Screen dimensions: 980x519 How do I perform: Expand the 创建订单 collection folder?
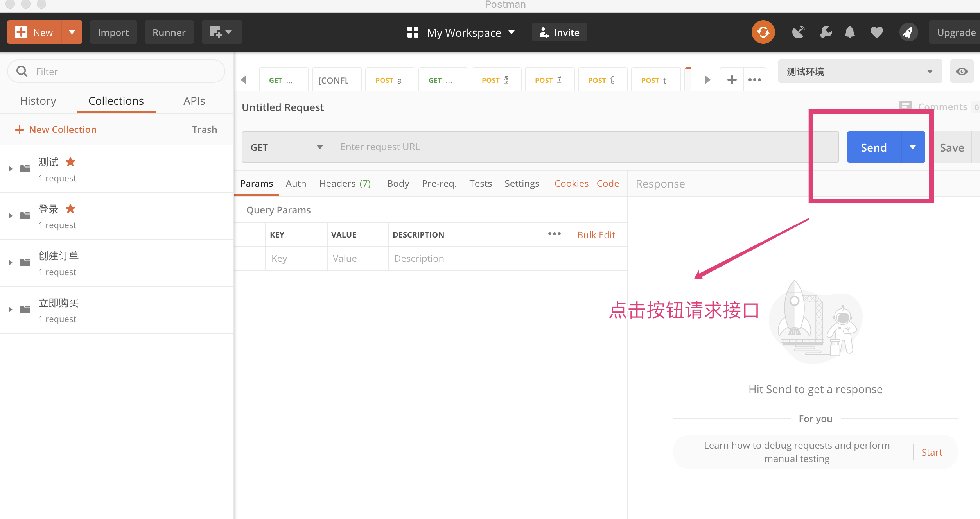pos(11,263)
